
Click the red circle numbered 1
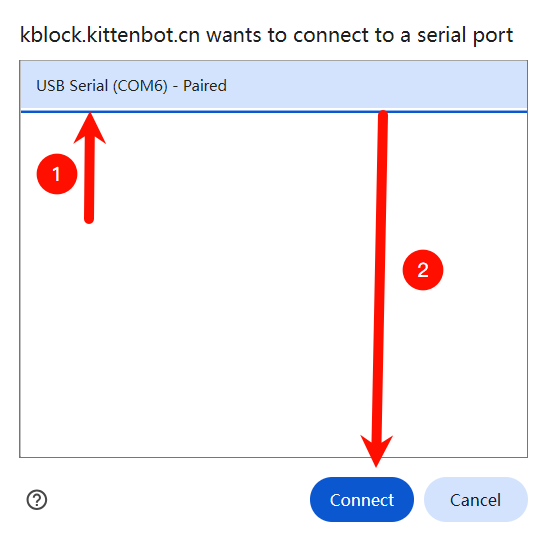[57, 174]
